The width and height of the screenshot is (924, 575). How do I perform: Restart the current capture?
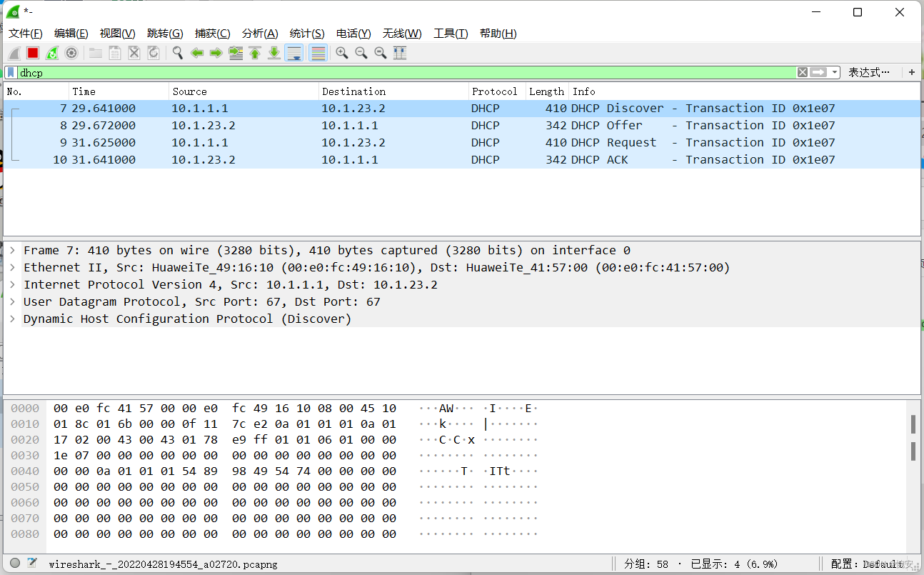pos(52,53)
